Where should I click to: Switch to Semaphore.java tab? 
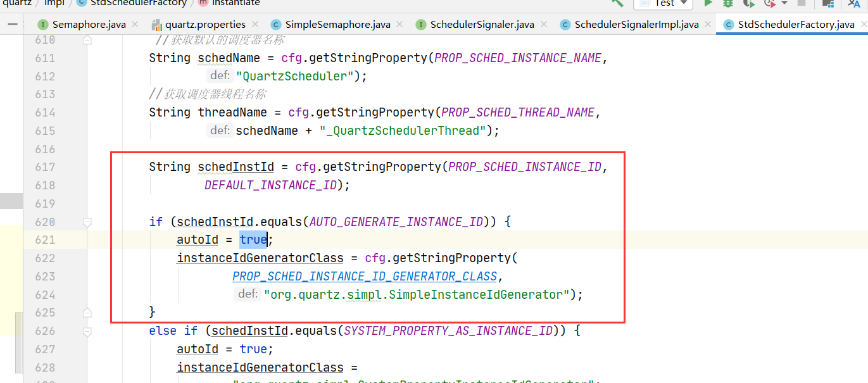[x=89, y=25]
